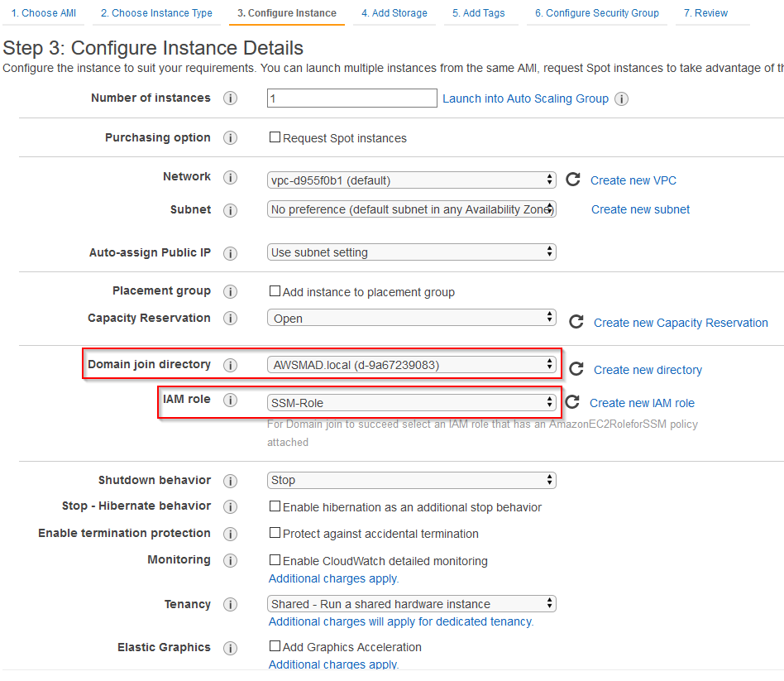Click the Create new IAM role link
Image resolution: width=784 pixels, height=681 pixels.
pos(644,402)
